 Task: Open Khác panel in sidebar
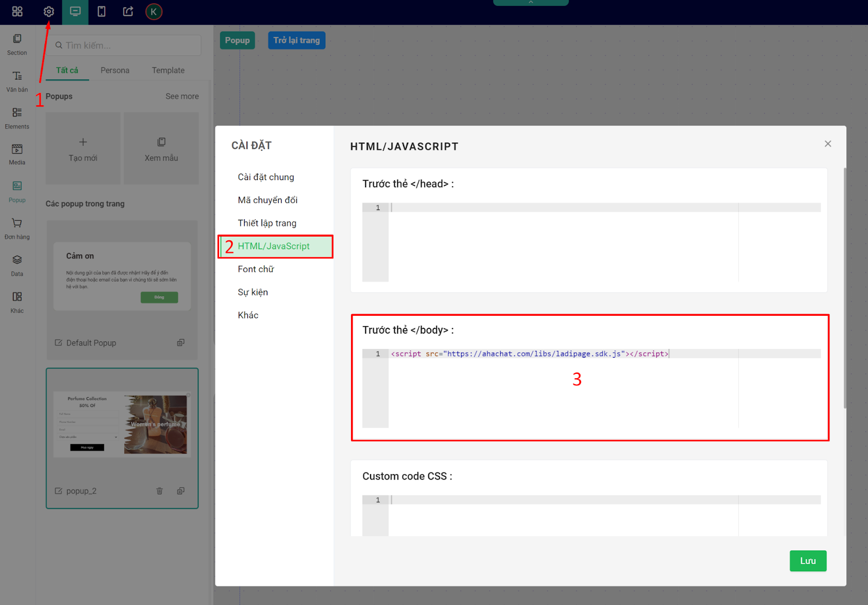[17, 302]
